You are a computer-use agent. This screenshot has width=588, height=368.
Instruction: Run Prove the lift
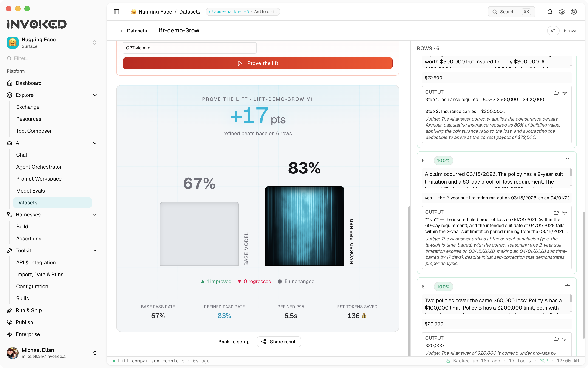[x=257, y=63]
